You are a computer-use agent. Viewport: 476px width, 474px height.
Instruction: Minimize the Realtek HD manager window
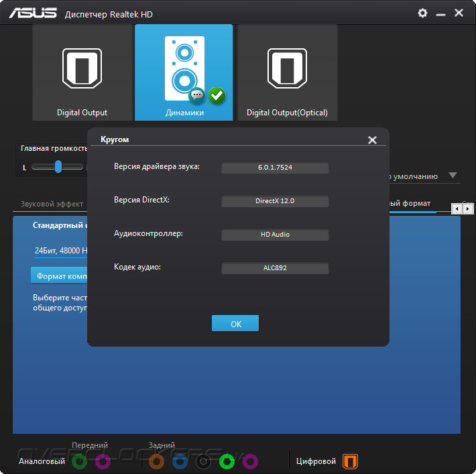coord(440,14)
